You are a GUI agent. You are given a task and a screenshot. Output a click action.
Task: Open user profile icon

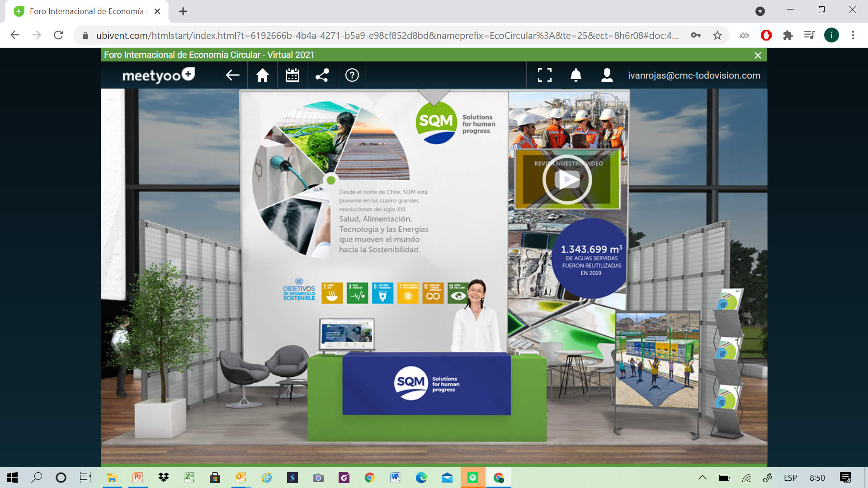pyautogui.click(x=607, y=75)
